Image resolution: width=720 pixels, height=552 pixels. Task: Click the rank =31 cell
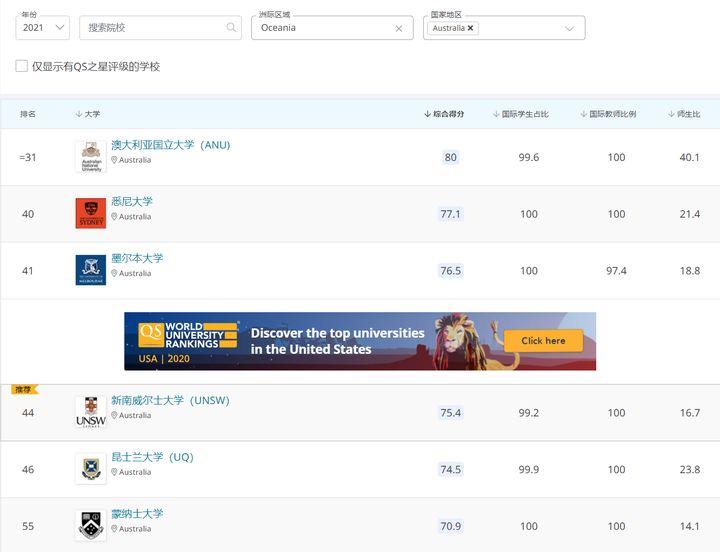28,157
